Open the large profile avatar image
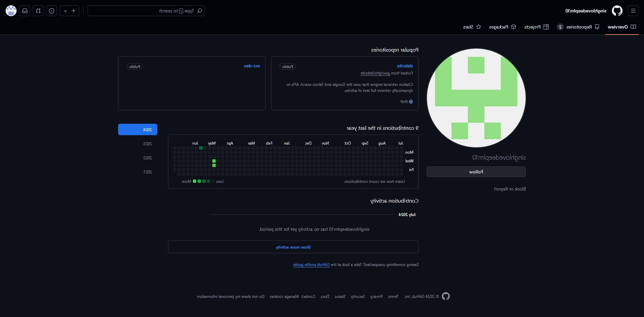The width and height of the screenshot is (644, 317). [x=476, y=98]
